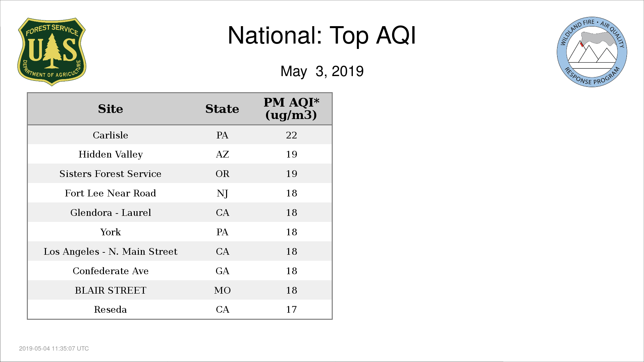Click the US Forest Service shield logo

(52, 52)
